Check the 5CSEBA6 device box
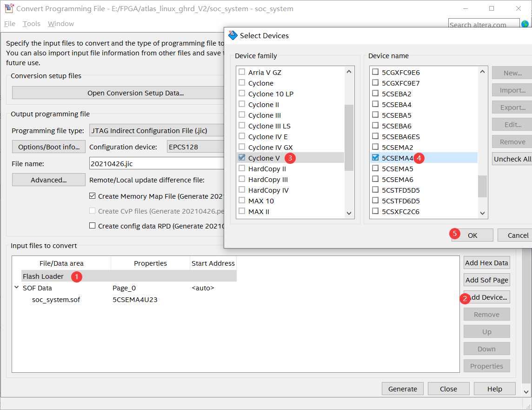The height and width of the screenshot is (410, 532). pos(375,126)
